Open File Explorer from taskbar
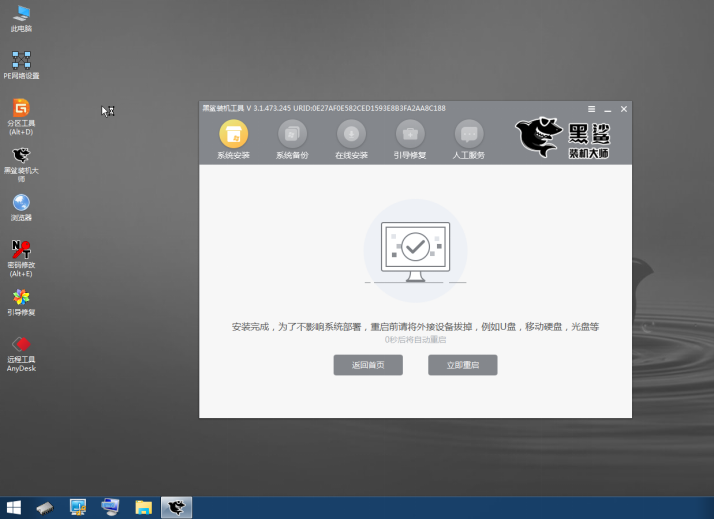Screen dimensions: 714x519 [143, 508]
